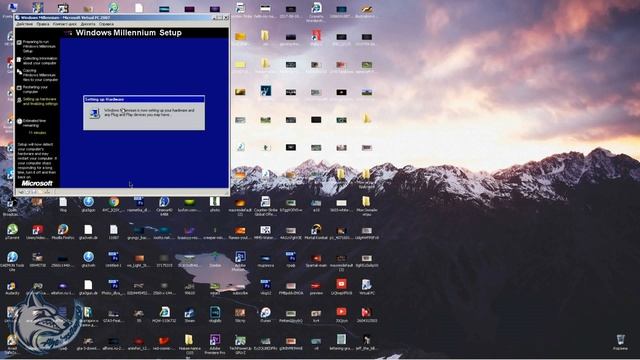Select the preview image file
640x360 pixels.
316,287
